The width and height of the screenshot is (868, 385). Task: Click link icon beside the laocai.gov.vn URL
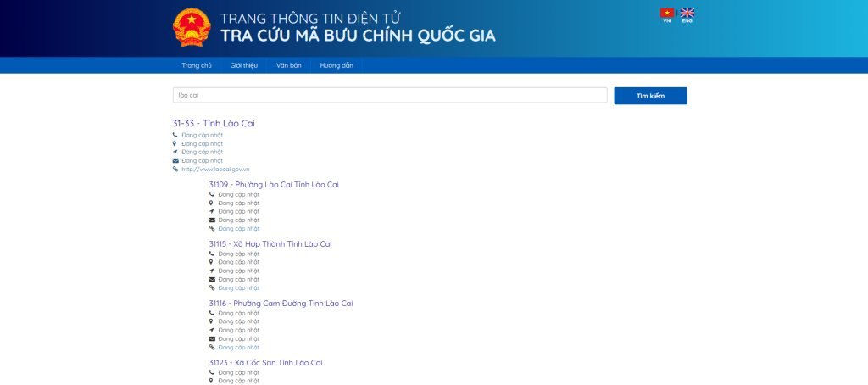click(175, 169)
